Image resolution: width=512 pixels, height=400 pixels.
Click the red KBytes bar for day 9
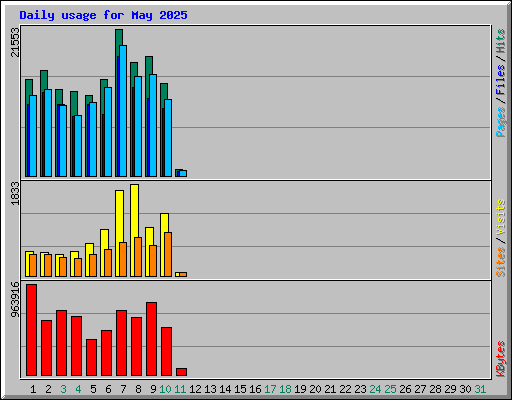point(152,339)
